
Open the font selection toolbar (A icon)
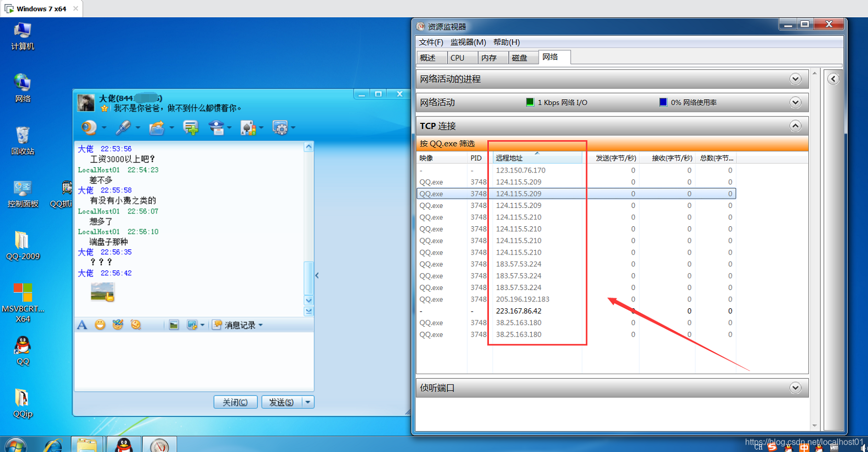click(x=82, y=325)
